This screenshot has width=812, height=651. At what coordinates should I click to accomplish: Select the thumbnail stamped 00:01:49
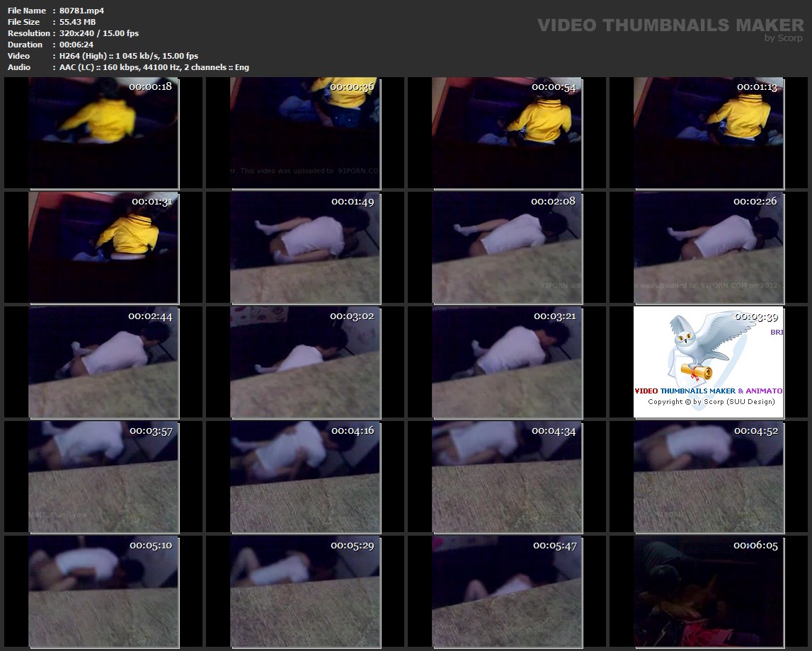point(305,248)
